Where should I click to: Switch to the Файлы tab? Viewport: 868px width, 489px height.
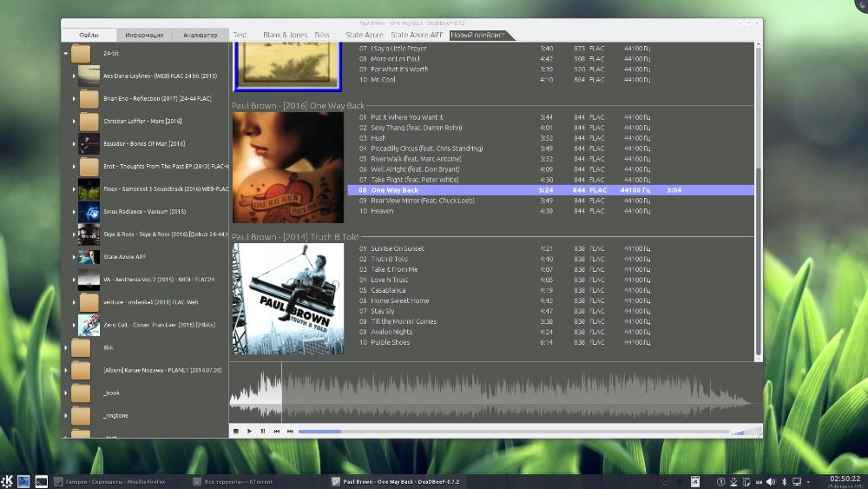click(89, 35)
